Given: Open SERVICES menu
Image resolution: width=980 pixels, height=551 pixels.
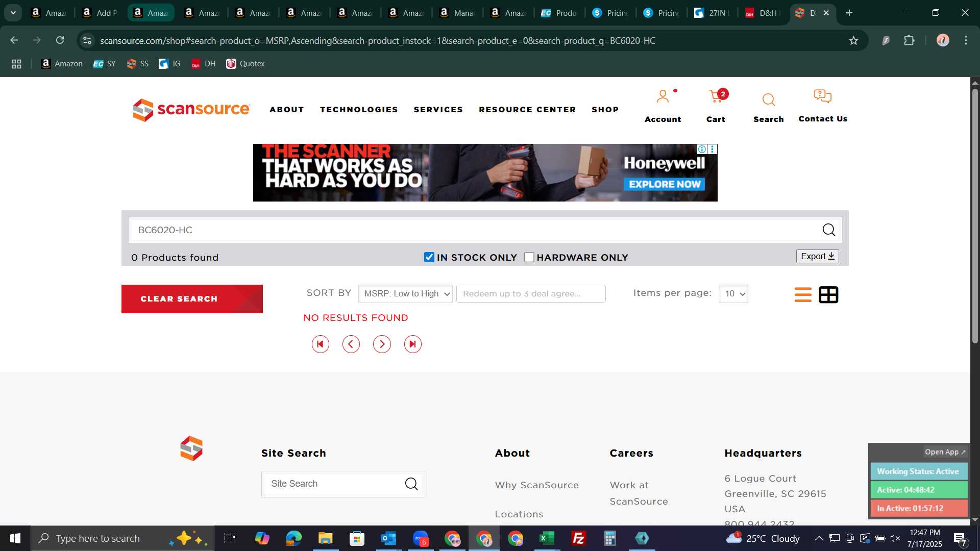Looking at the screenshot, I should pyautogui.click(x=438, y=110).
